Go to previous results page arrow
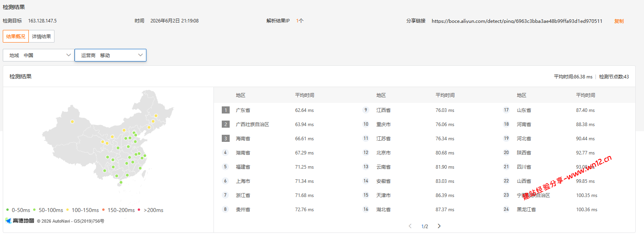Viewport: 644px width, 238px height. click(410, 226)
